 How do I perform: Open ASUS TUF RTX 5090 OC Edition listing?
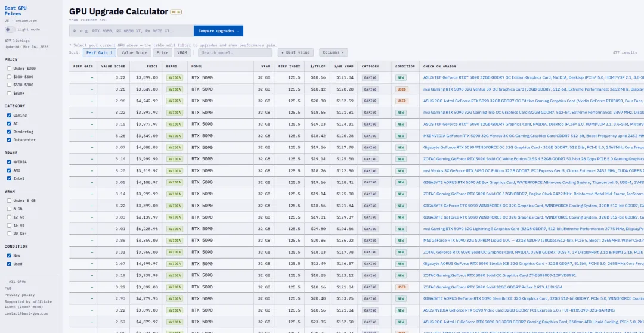[x=534, y=77]
